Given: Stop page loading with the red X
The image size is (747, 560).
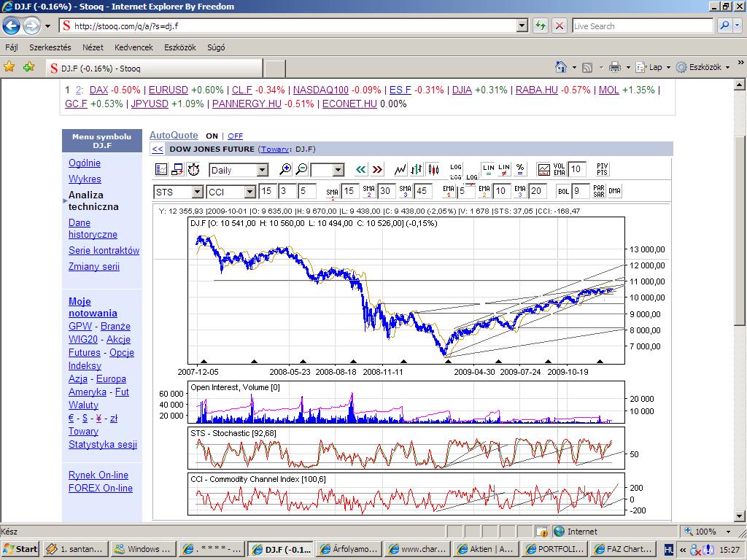Looking at the screenshot, I should tap(560, 26).
